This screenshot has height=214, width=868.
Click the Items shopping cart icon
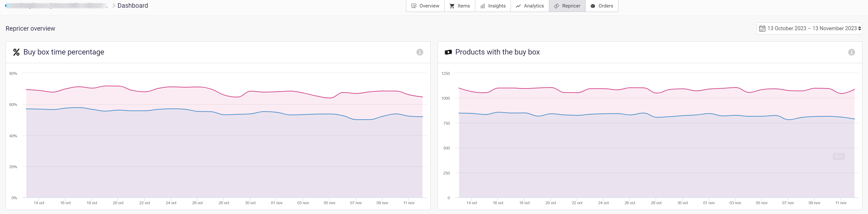click(x=452, y=6)
